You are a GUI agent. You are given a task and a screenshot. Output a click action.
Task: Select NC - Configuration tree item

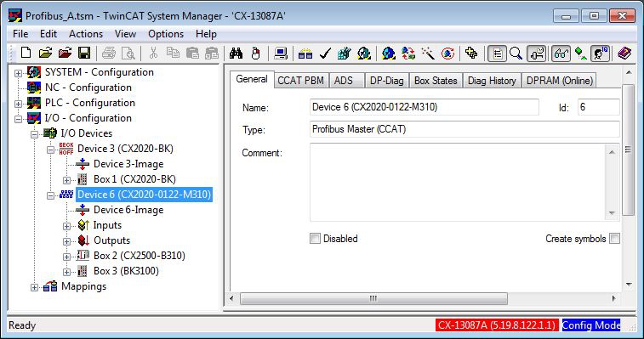point(88,88)
